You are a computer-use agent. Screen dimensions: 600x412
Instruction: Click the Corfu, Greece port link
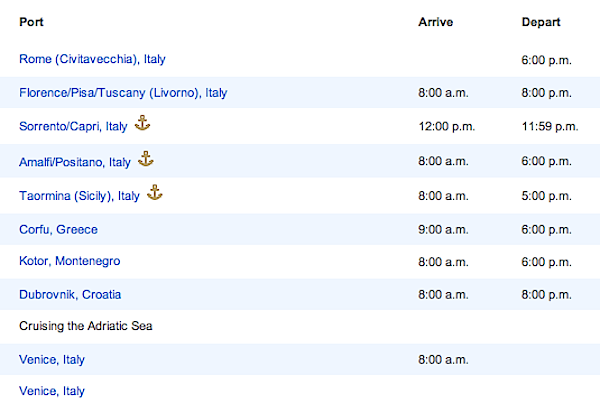tap(58, 230)
